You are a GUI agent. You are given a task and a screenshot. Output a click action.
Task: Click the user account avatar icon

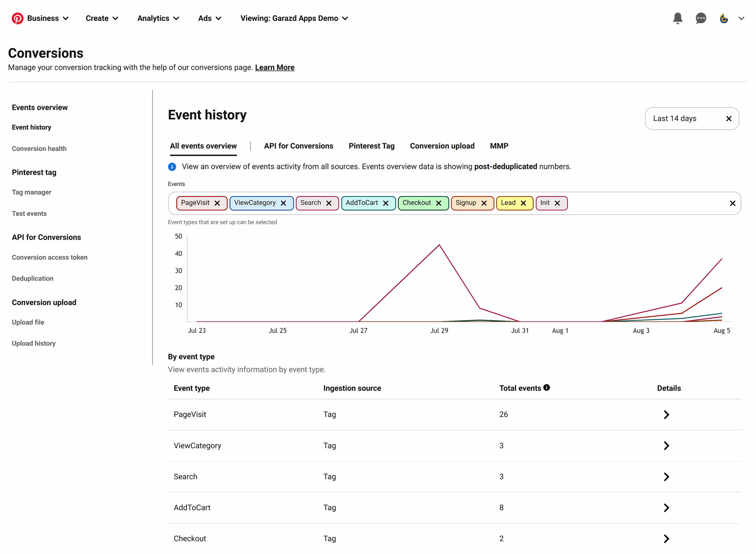(723, 18)
